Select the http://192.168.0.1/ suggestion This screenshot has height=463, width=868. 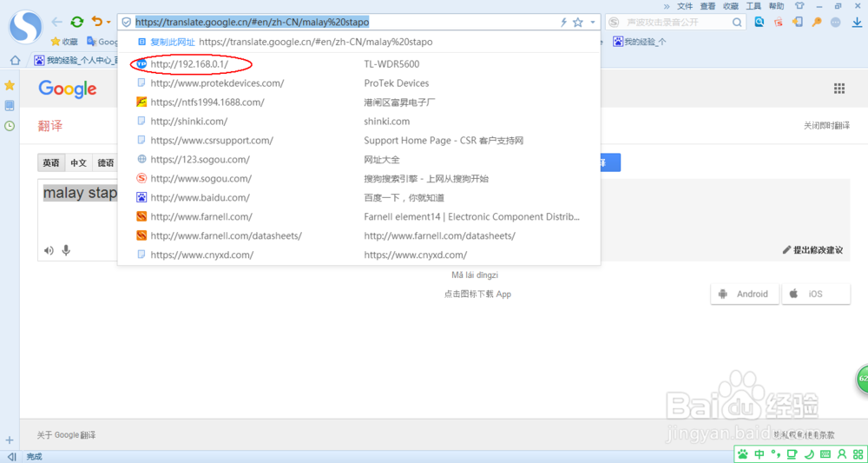tap(358, 64)
